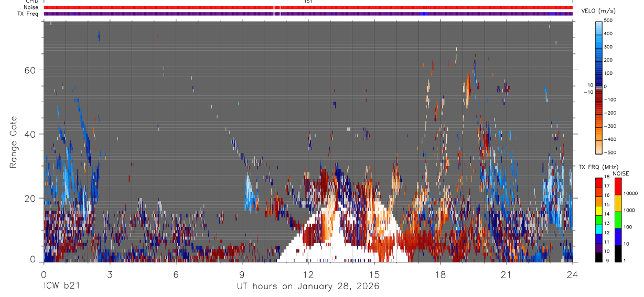Click the 'Range Gate' y-axis label
The width and height of the screenshot is (644, 297).
[x=14, y=141]
